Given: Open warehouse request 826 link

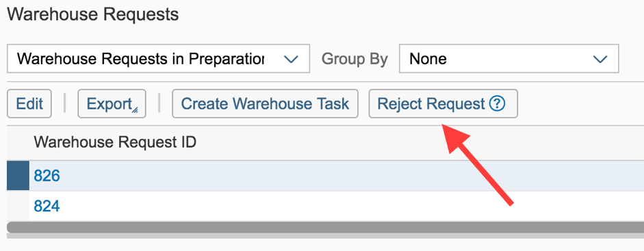Looking at the screenshot, I should coord(47,176).
